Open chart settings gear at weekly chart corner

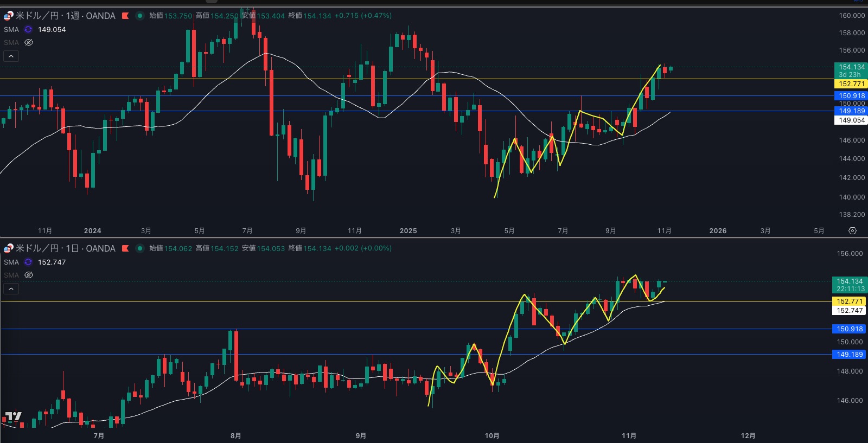pos(852,231)
